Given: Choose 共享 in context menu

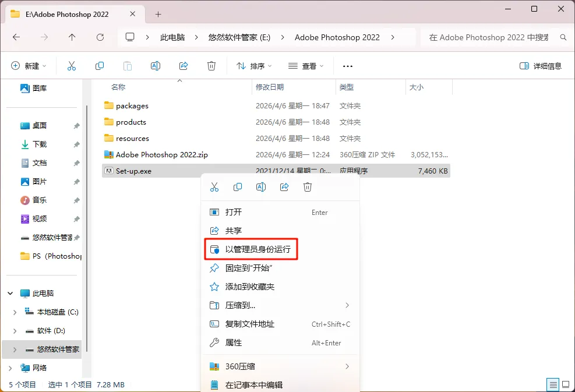Looking at the screenshot, I should pos(280,231).
